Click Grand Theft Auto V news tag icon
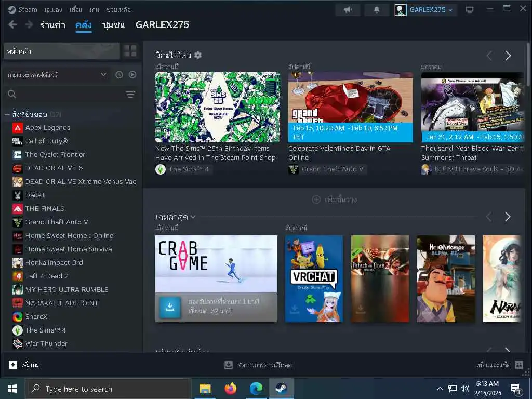This screenshot has height=399, width=532. (x=294, y=169)
